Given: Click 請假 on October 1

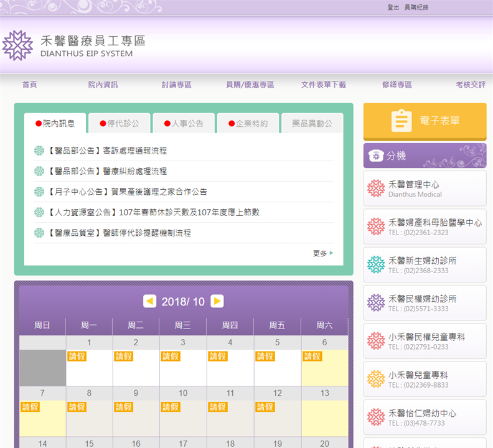Looking at the screenshot, I should tap(77, 356).
